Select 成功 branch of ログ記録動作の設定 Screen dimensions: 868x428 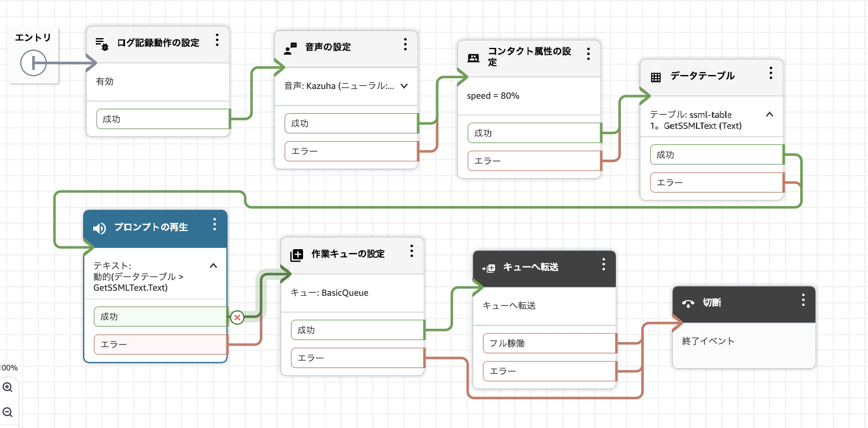tap(163, 119)
